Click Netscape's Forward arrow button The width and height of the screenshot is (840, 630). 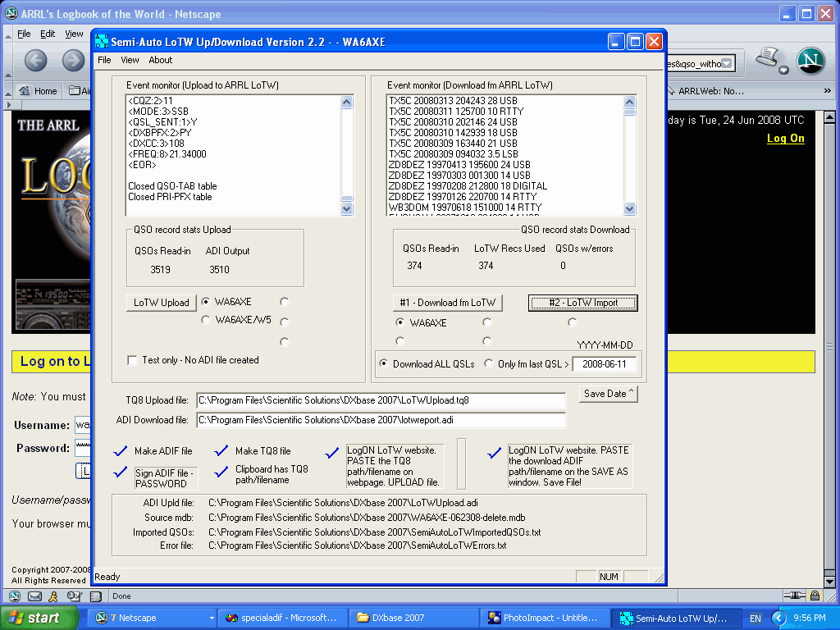(x=73, y=61)
